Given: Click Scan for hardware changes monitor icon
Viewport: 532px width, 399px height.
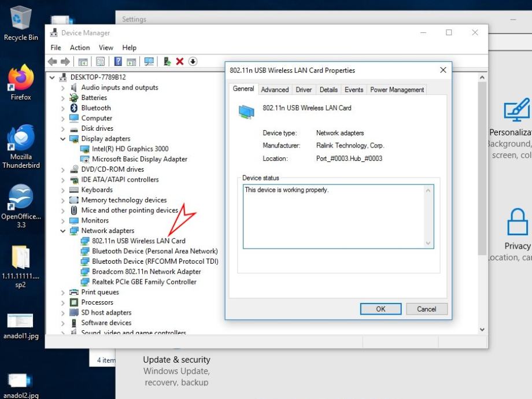Looking at the screenshot, I should pos(149,61).
